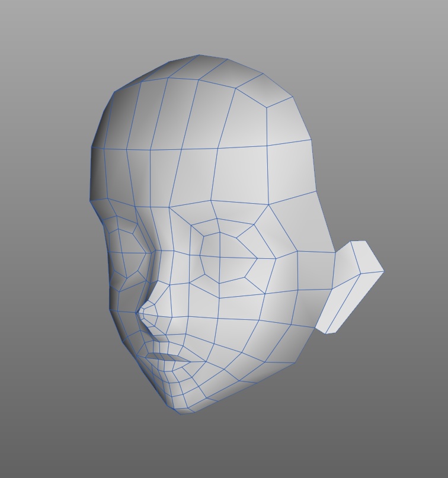The image size is (448, 478).
Task: Select the nose tip vertex on head mesh
Action: click(x=137, y=313)
